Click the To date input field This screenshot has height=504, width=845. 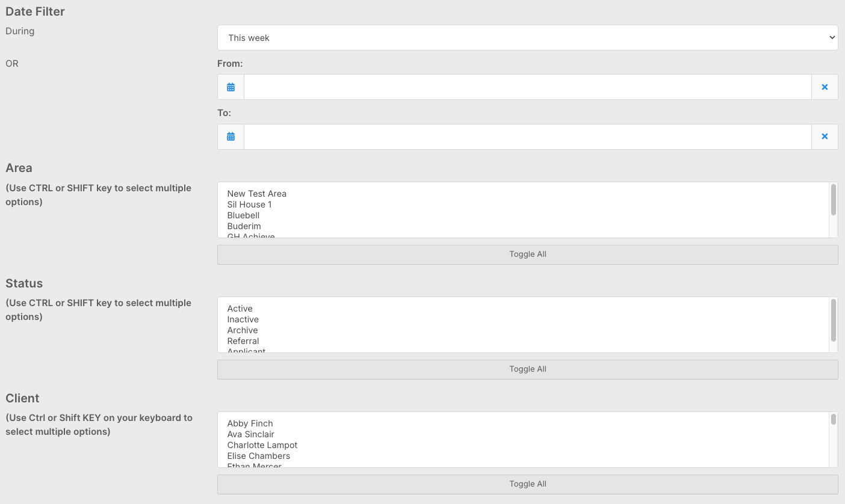(528, 137)
